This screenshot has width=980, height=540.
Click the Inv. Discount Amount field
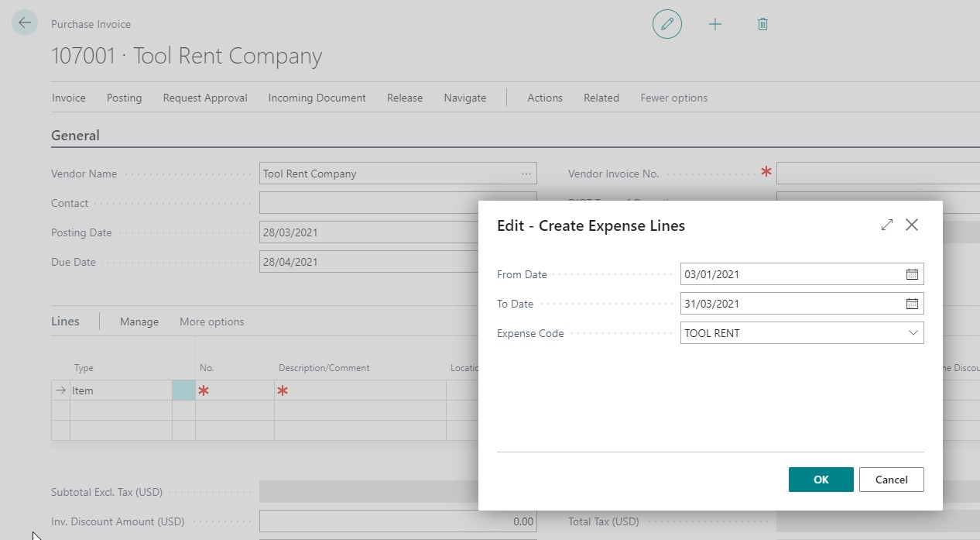(398, 521)
